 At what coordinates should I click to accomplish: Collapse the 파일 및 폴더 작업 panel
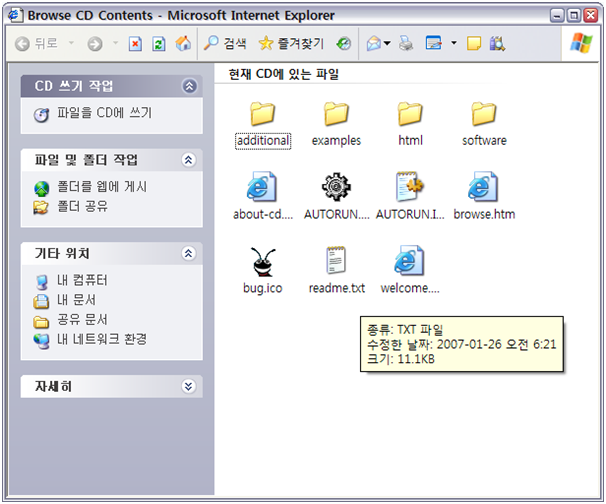[189, 160]
